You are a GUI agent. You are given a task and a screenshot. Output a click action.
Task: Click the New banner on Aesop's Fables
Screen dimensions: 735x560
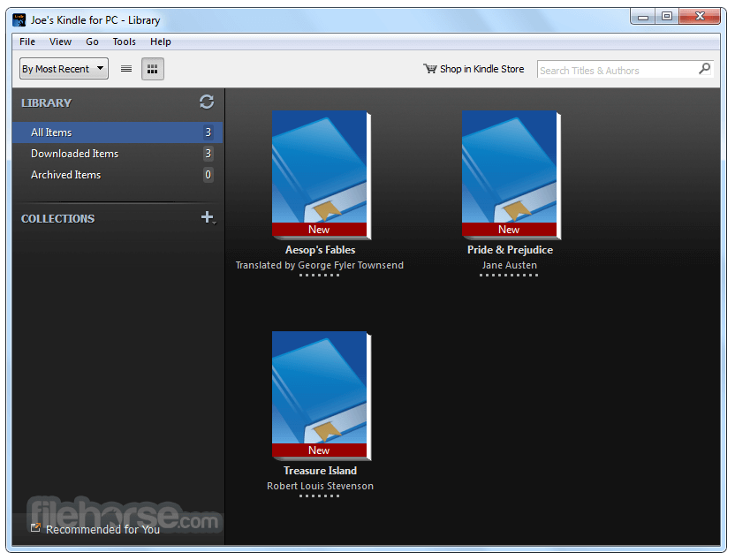pyautogui.click(x=319, y=229)
